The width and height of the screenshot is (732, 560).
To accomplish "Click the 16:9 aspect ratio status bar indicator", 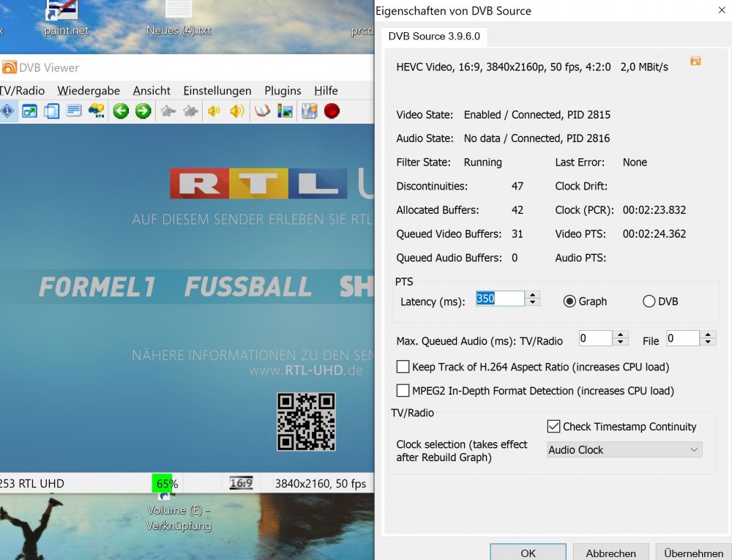I will click(241, 483).
